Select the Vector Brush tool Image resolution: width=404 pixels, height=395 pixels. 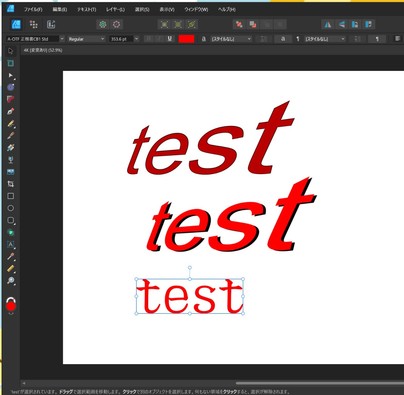click(x=11, y=136)
